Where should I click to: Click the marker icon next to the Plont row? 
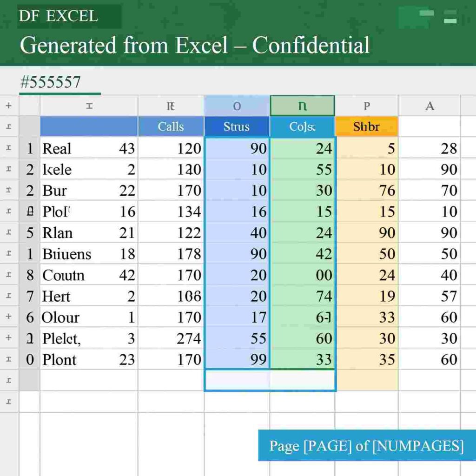[x=9, y=360]
